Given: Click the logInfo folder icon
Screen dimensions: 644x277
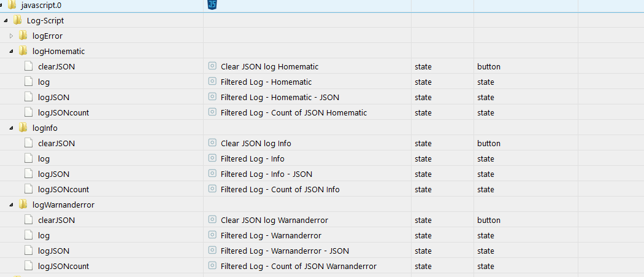Looking at the screenshot, I should click(x=23, y=128).
